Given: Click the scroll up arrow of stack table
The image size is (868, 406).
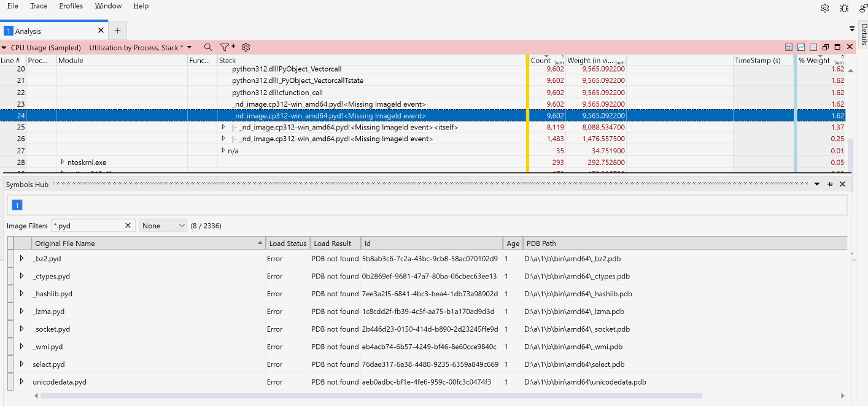Looking at the screenshot, I should coord(850,71).
